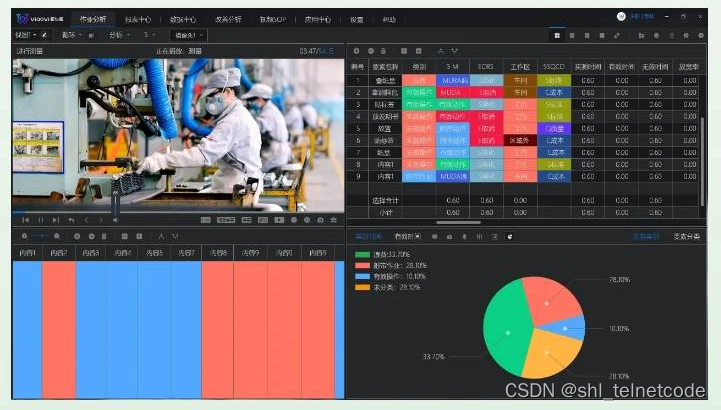
Task: Click the ECRS column header
Action: pyautogui.click(x=486, y=67)
